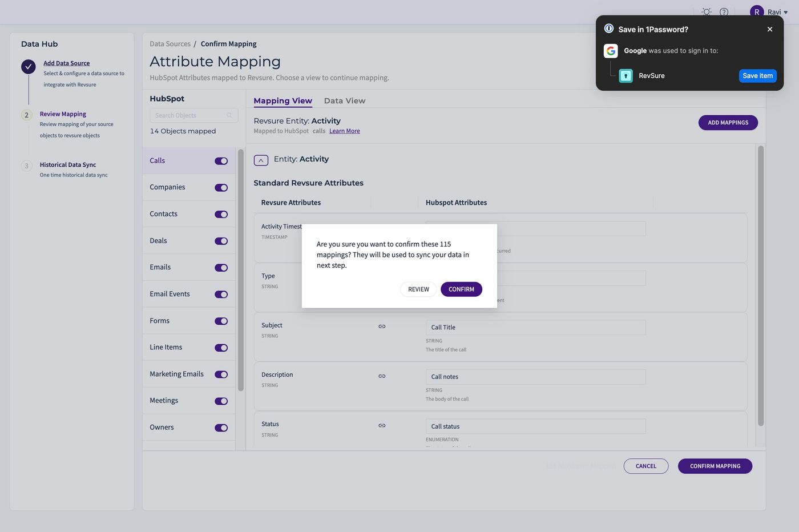Toggle the Calls object switch

[221, 161]
